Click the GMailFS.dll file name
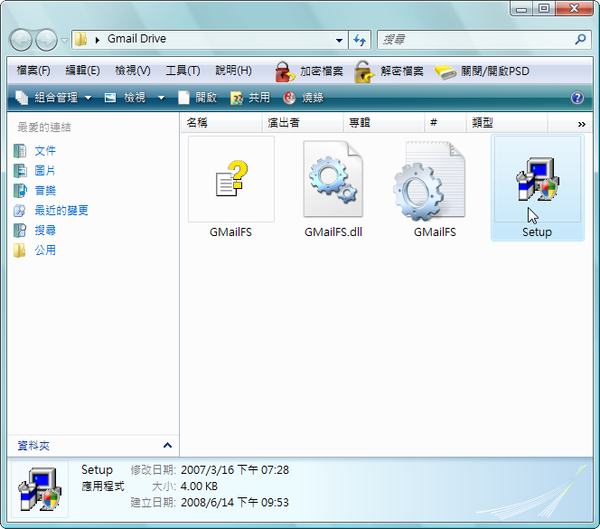The width and height of the screenshot is (600, 529). click(333, 232)
